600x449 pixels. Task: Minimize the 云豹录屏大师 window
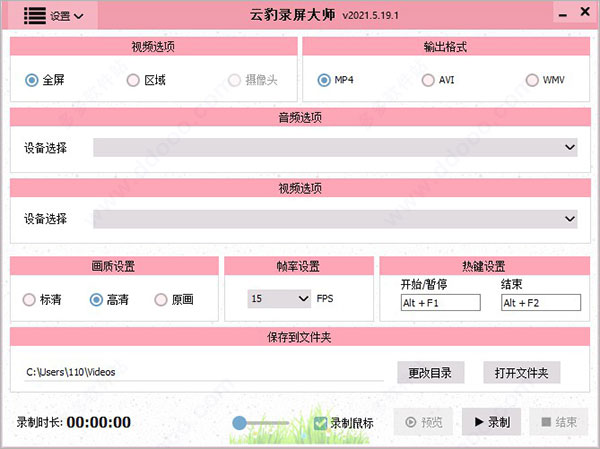[x=562, y=15]
